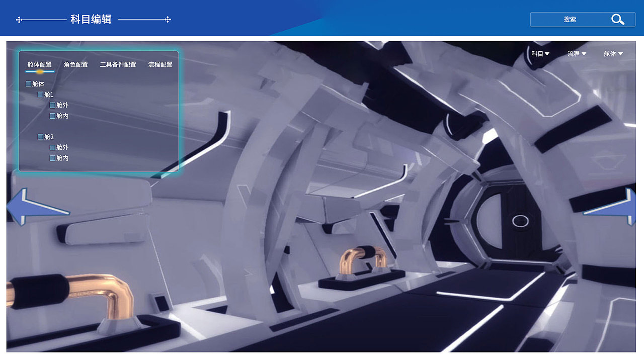
Task: Tick the 舱外 checkbox under 舱2
Action: 53,147
